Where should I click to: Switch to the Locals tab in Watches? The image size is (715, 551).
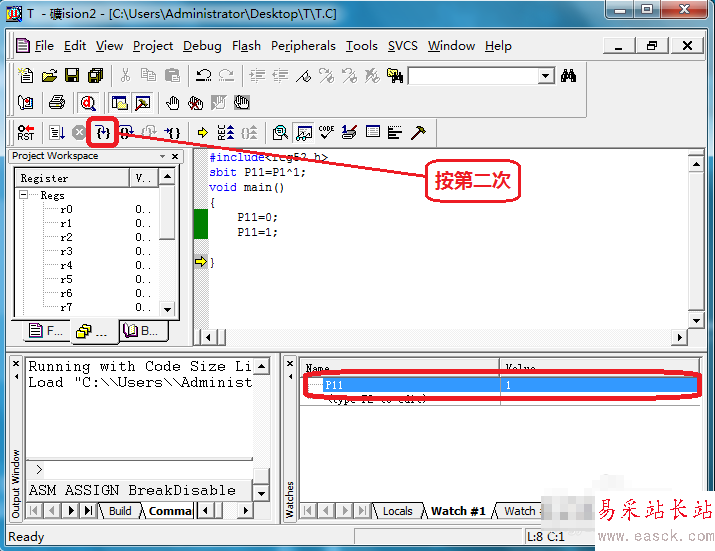tap(397, 511)
